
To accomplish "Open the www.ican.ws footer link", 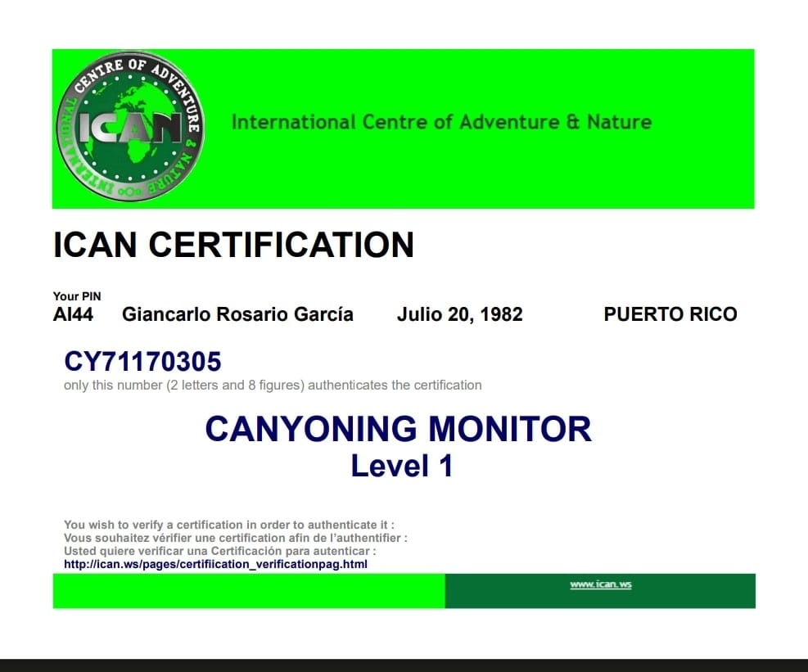I will [600, 585].
